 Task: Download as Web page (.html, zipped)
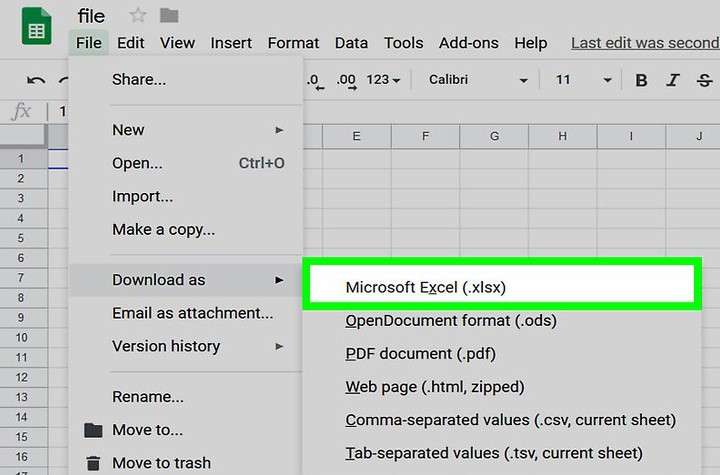502,386
